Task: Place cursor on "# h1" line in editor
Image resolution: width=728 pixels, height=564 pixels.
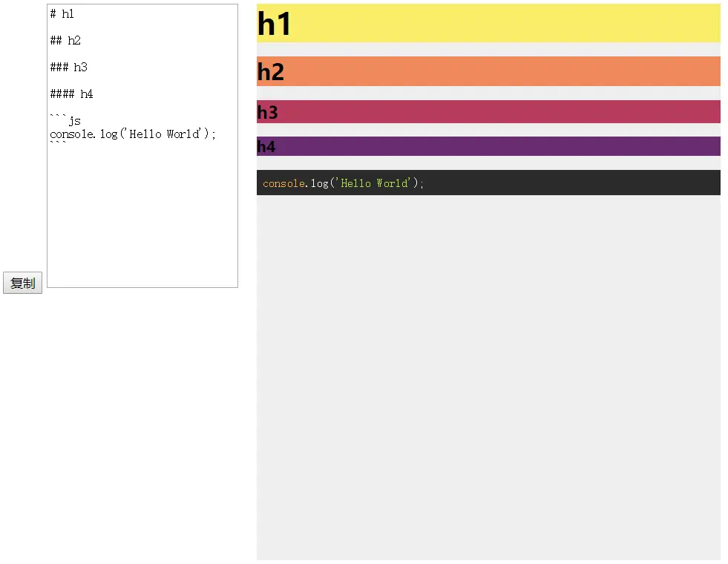Action: pyautogui.click(x=62, y=14)
